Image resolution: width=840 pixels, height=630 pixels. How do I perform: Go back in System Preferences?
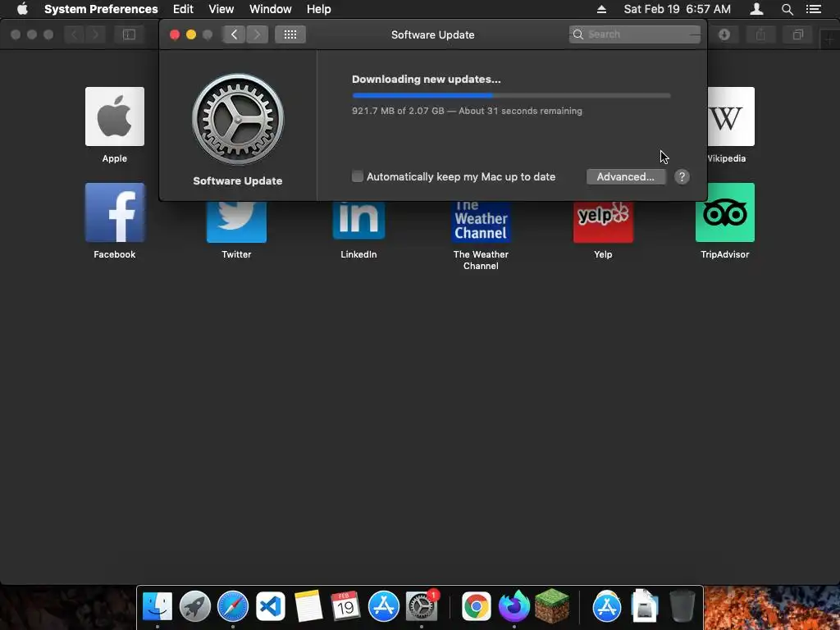[234, 34]
